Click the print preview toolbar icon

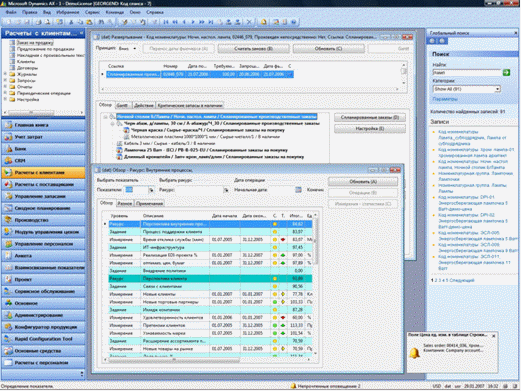[x=48, y=22]
